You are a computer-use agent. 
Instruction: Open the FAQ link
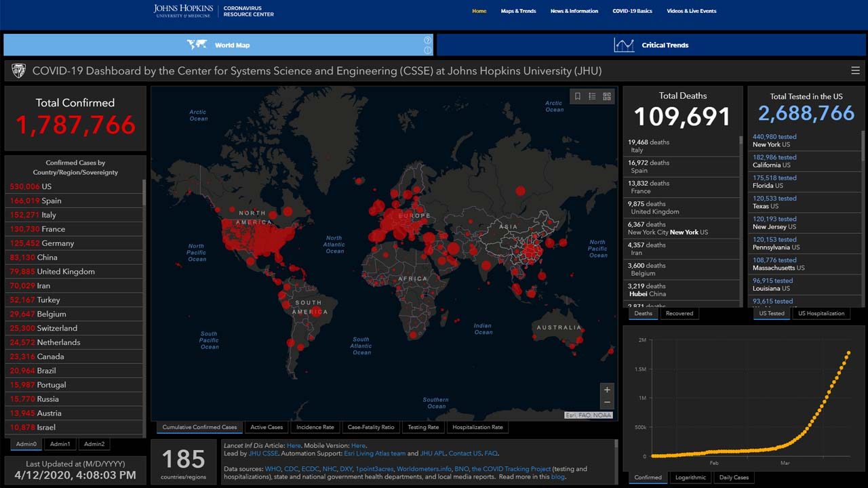491,453
